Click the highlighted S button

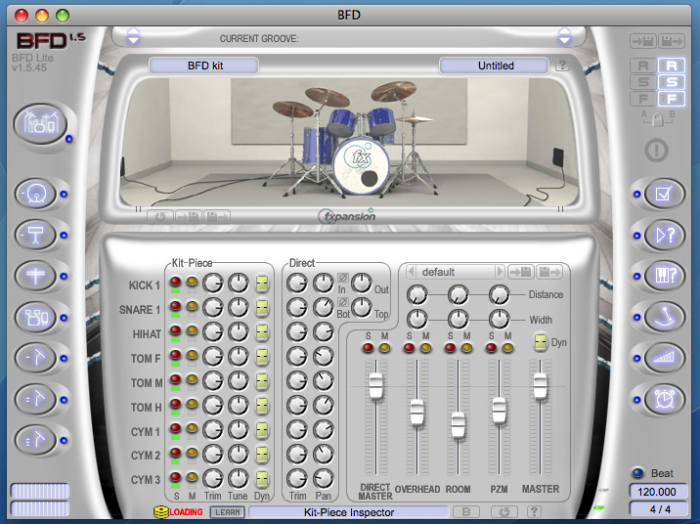[671, 82]
